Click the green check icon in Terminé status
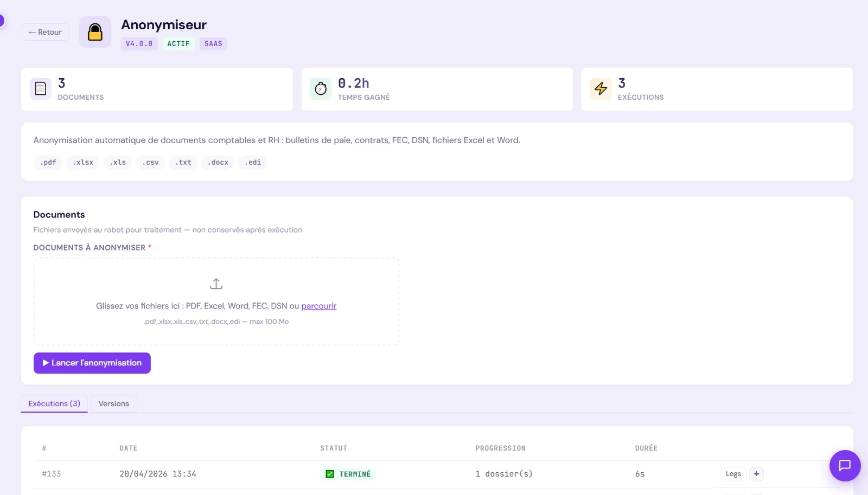This screenshot has height=495, width=868. click(x=329, y=474)
